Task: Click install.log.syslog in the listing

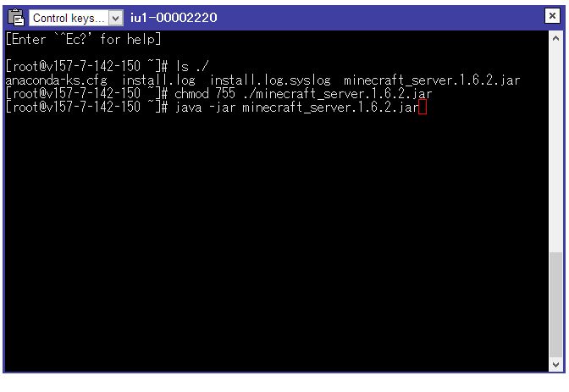Action: [270, 80]
